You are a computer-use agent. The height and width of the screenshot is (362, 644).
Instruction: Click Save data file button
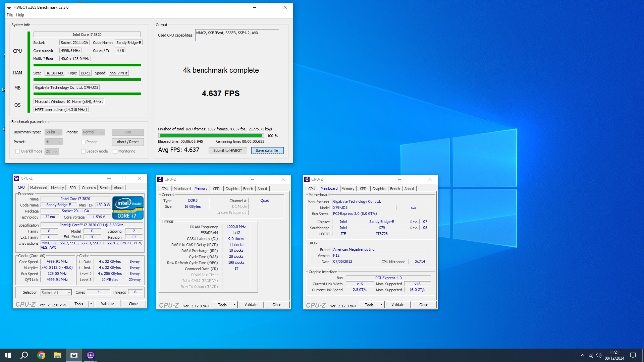pos(267,150)
